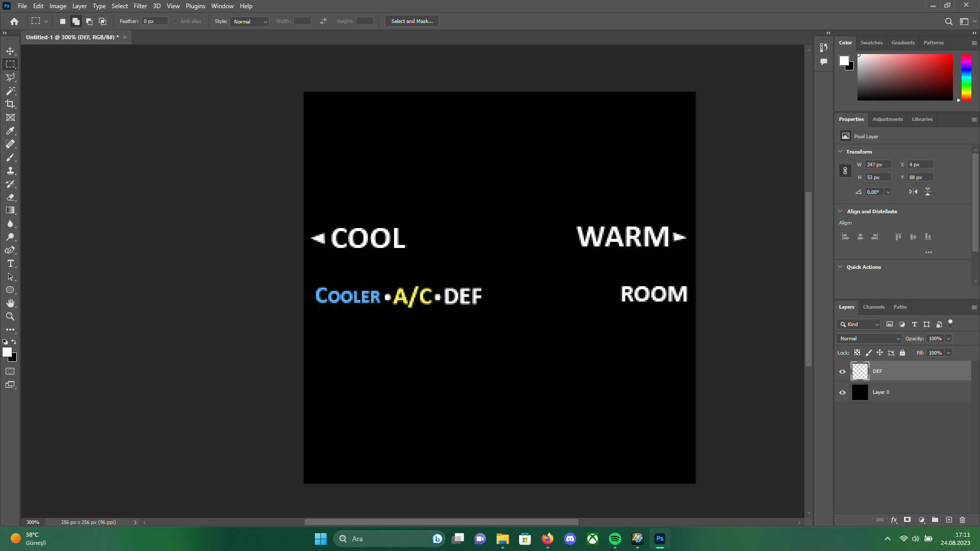Hide the DEF layer visibility
This screenshot has height=551, width=980.
[x=842, y=371]
